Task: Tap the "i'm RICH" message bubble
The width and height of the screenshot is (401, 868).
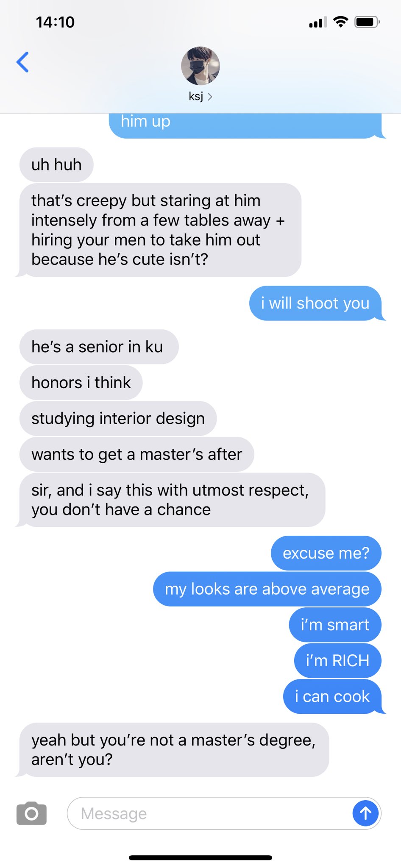Action: [337, 660]
